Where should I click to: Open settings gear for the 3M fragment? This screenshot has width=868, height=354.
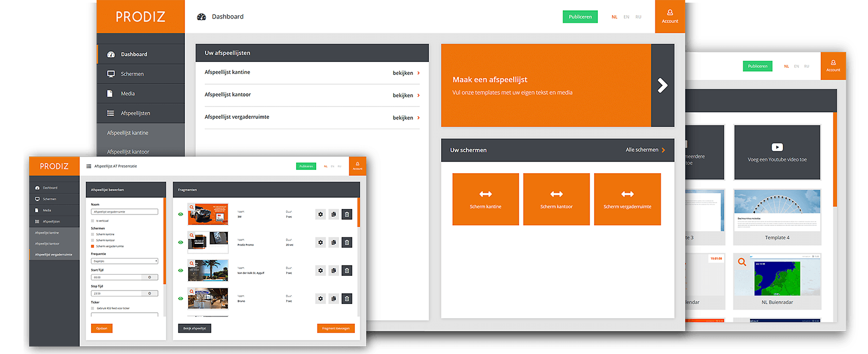[321, 214]
